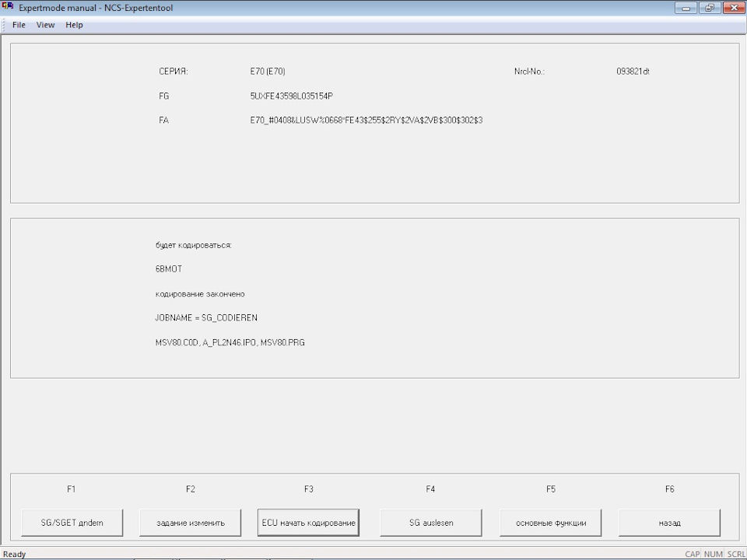Screen dimensions: 747x560
Task: Close the NCS-Expertentool window
Action: point(734,8)
